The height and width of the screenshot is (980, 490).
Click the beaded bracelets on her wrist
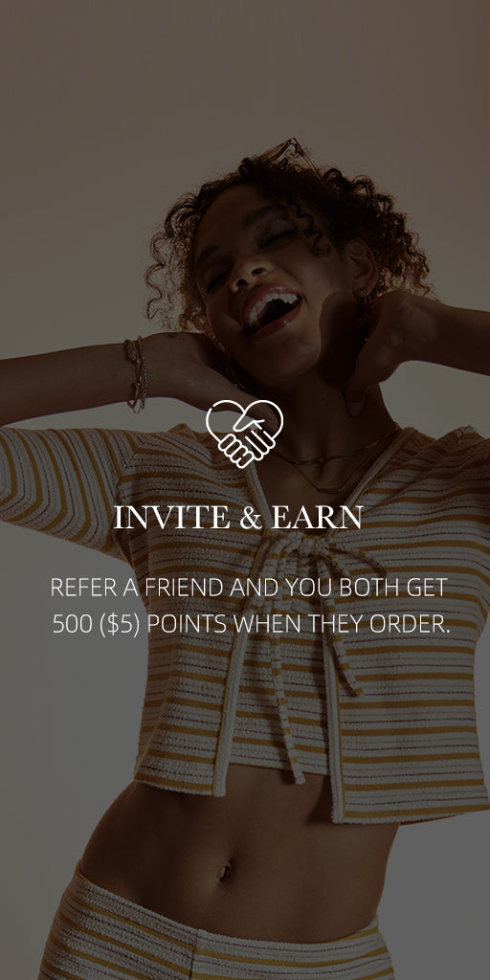coord(135,374)
